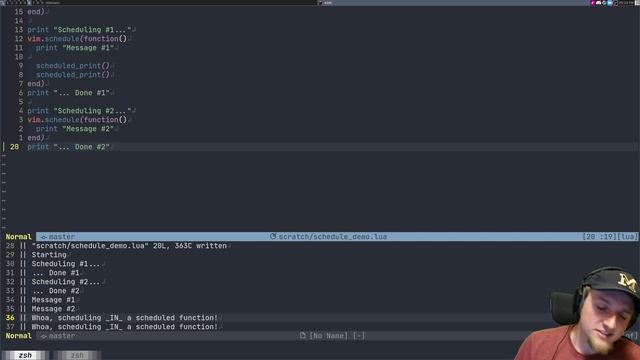640x360 pixels.
Task: Click the [lua] filetype indicator in statusline
Action: [x=627, y=237]
